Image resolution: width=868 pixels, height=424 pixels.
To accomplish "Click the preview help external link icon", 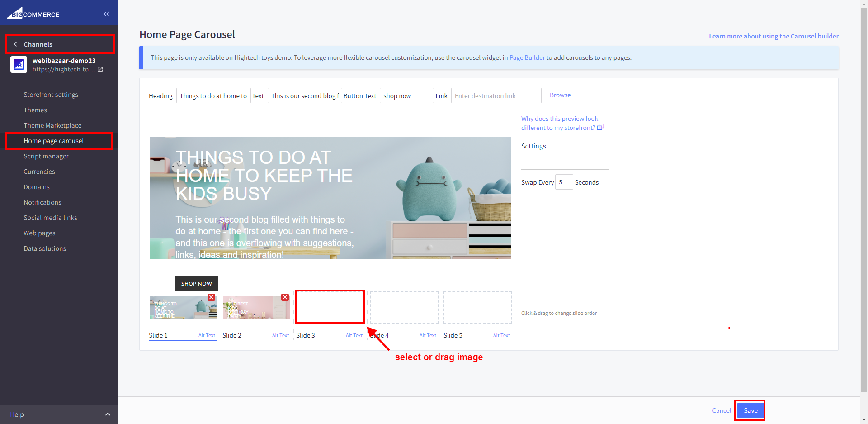I will click(600, 128).
